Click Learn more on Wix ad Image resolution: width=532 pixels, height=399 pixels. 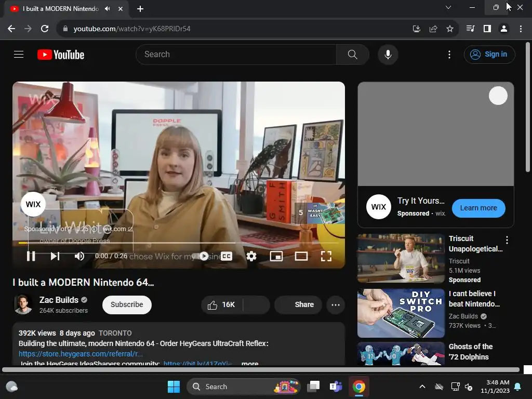(478, 208)
